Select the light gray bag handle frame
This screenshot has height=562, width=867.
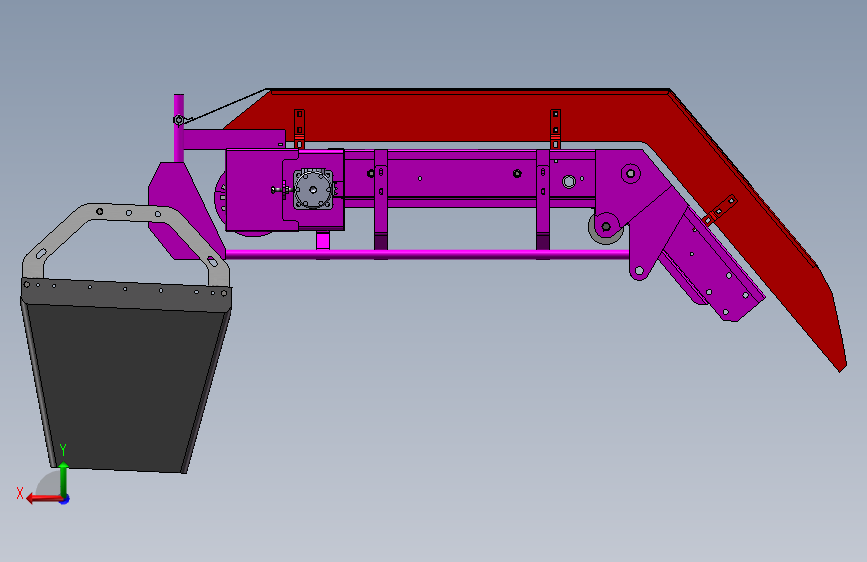pyautogui.click(x=126, y=241)
